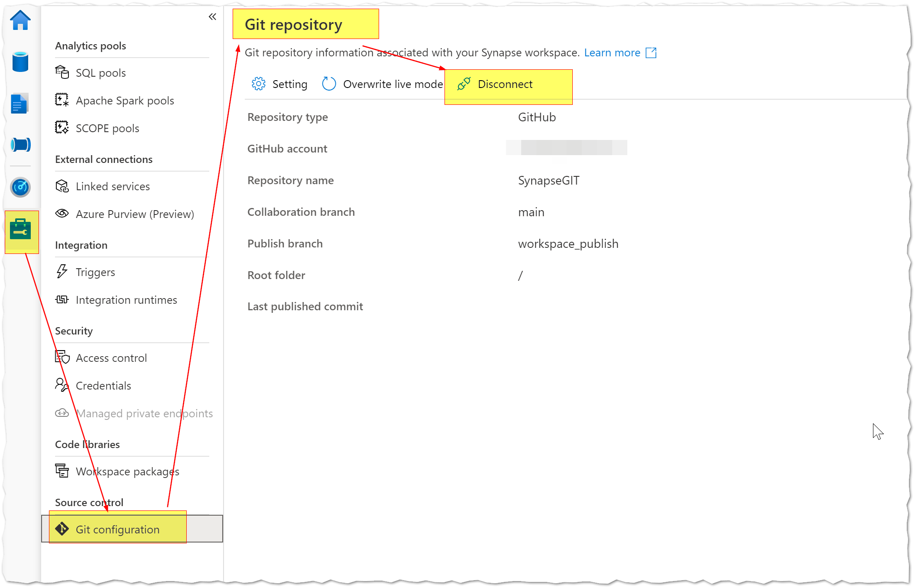
Task: Open the Integrate hub pipeline icon
Action: click(x=20, y=144)
